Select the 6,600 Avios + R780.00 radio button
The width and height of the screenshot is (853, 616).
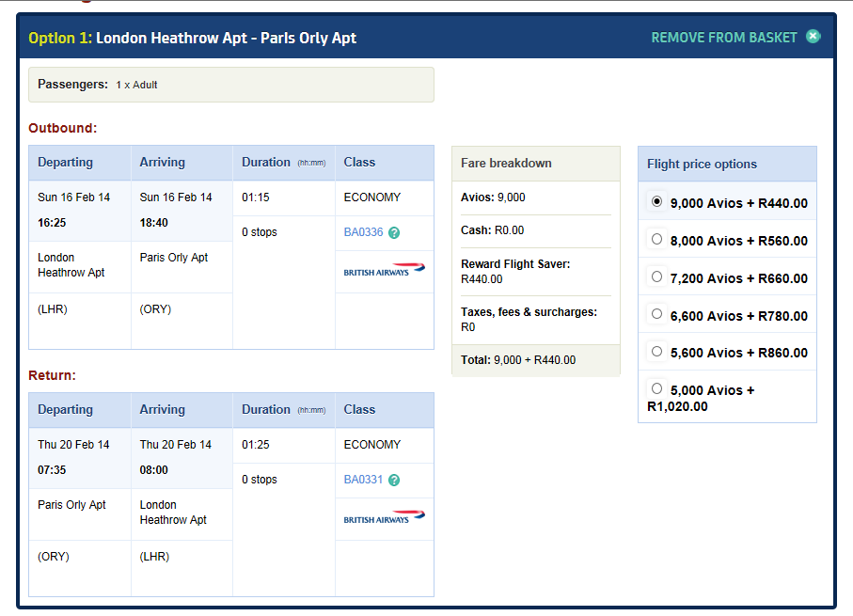coord(656,314)
